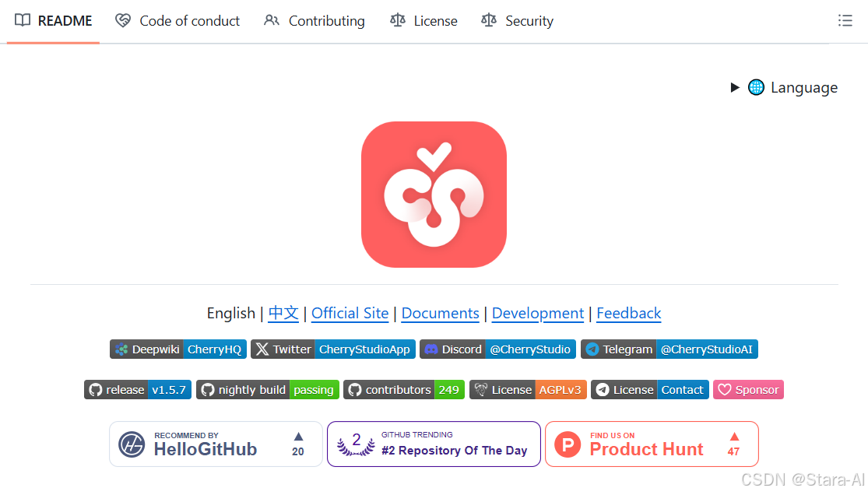Open the Security tab
Viewport: 868px width, 495px height.
(x=518, y=21)
